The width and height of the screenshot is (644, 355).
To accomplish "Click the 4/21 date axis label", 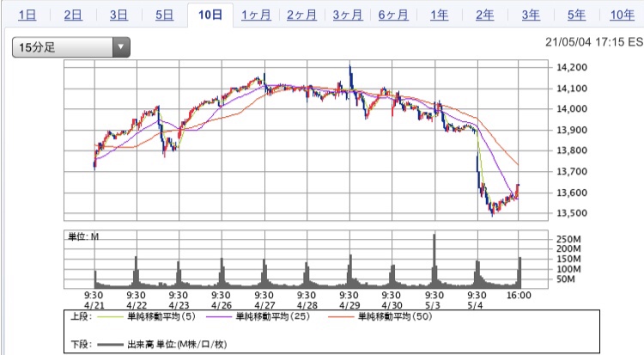I will [94, 305].
